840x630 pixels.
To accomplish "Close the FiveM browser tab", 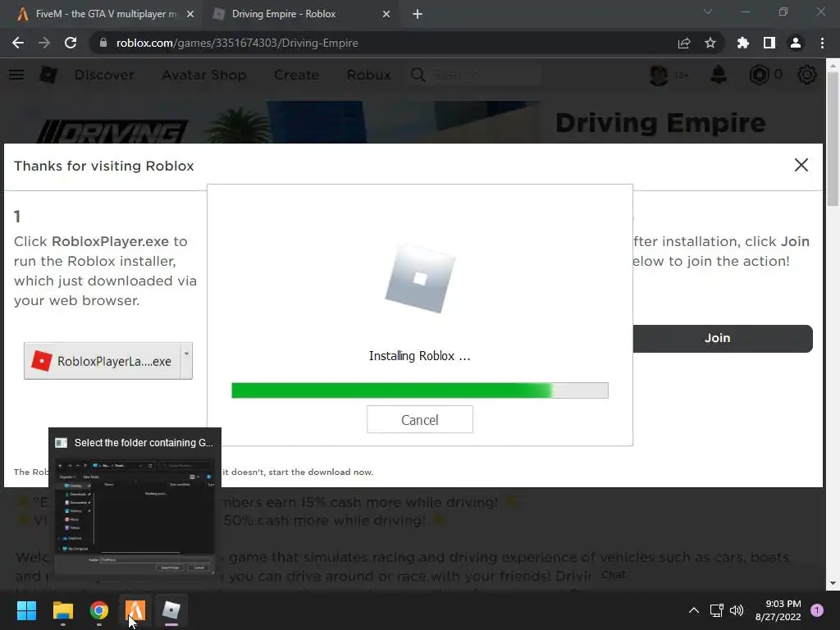I will pos(190,14).
